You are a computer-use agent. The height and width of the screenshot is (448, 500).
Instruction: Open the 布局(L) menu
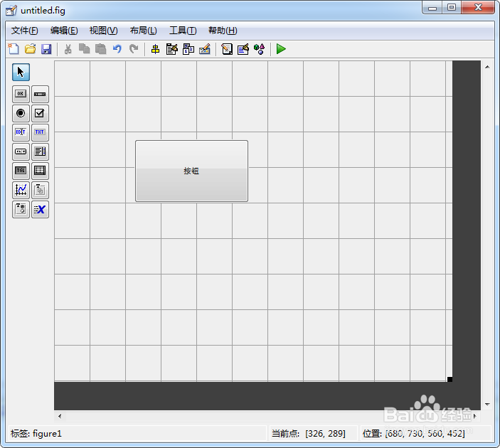pyautogui.click(x=144, y=31)
